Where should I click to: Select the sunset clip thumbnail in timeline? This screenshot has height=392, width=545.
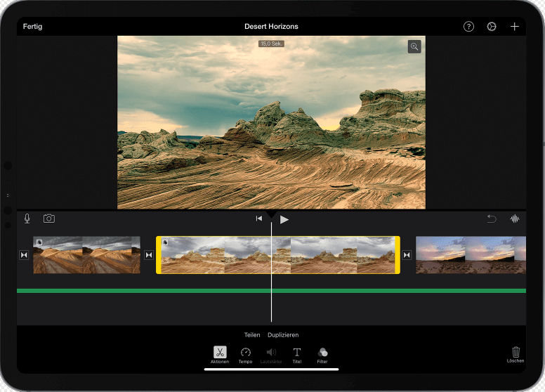(469, 255)
